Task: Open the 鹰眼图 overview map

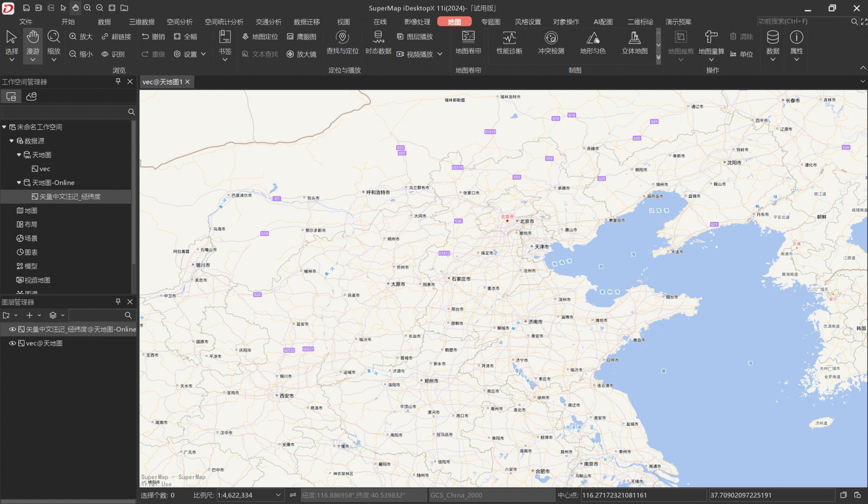Action: (x=302, y=37)
